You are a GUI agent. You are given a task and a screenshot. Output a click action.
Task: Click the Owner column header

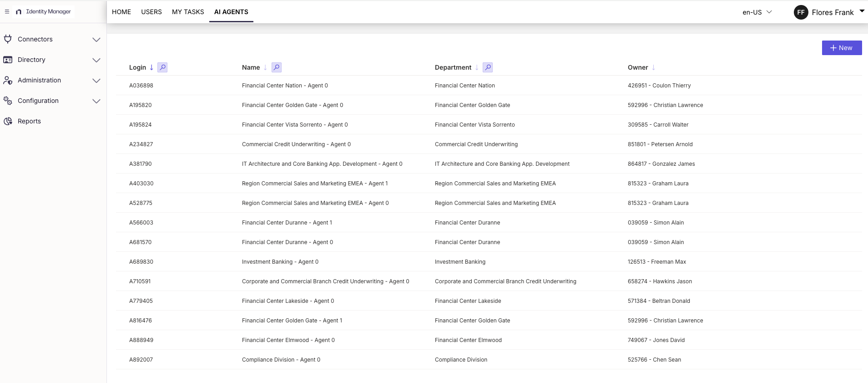(638, 67)
